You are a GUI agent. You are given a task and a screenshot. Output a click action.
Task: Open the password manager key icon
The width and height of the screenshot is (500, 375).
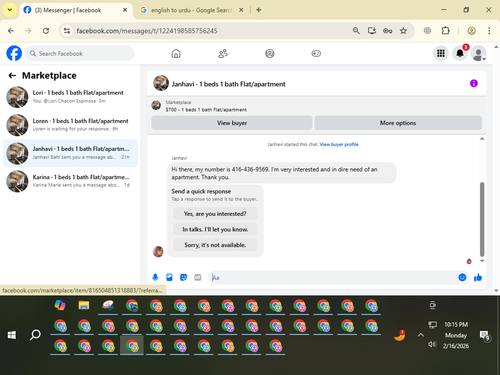387,31
